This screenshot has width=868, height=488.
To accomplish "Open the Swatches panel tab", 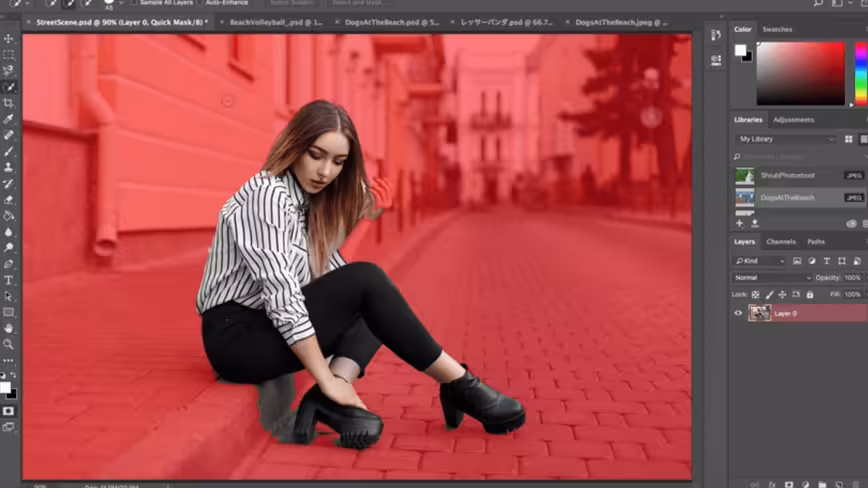I will 777,29.
